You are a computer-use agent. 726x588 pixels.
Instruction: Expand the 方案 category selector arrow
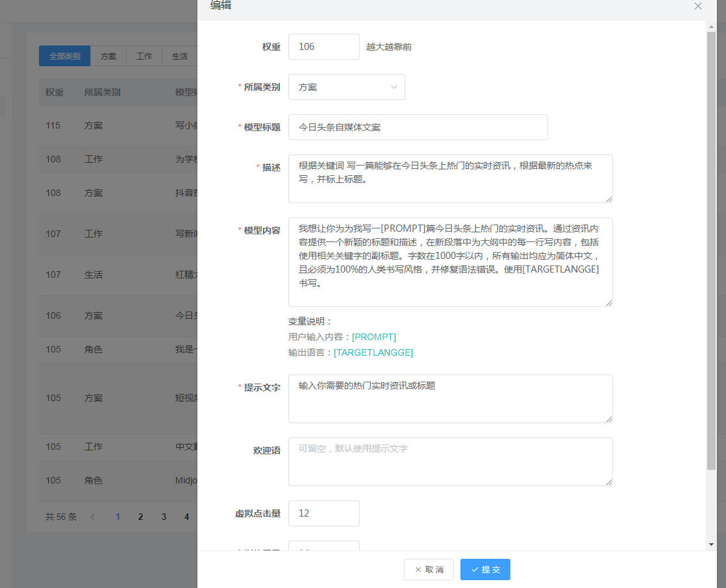click(x=394, y=87)
